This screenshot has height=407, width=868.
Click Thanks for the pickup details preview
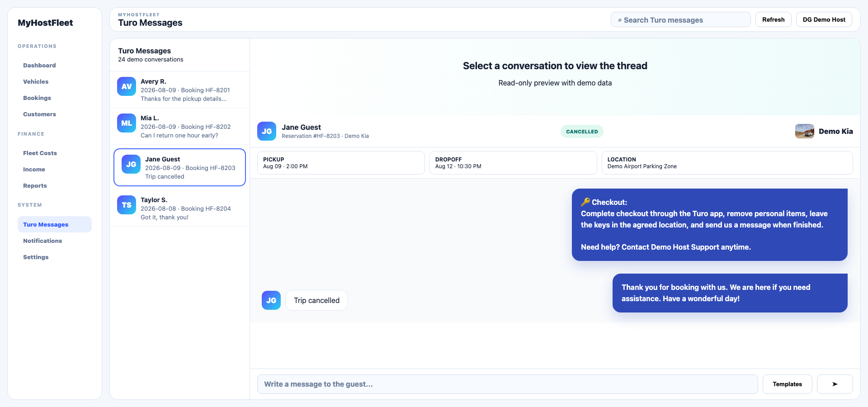tap(184, 99)
